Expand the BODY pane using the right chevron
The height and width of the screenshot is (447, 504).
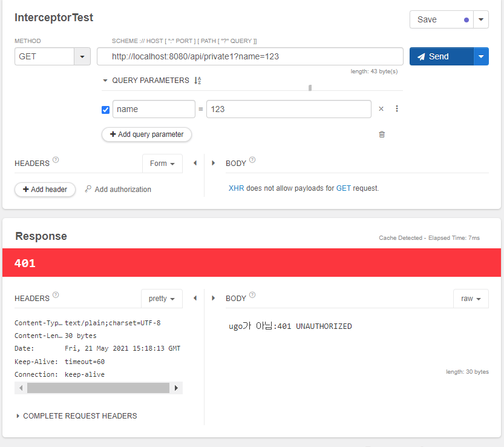point(213,163)
